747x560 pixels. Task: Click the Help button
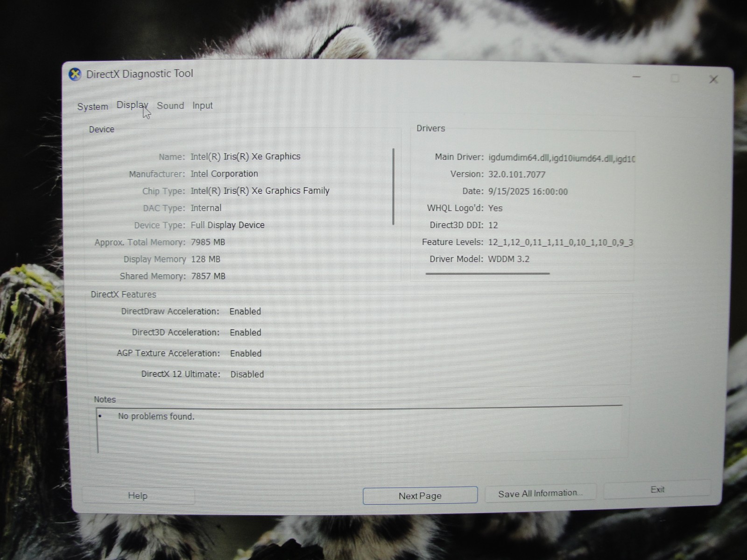pyautogui.click(x=138, y=496)
